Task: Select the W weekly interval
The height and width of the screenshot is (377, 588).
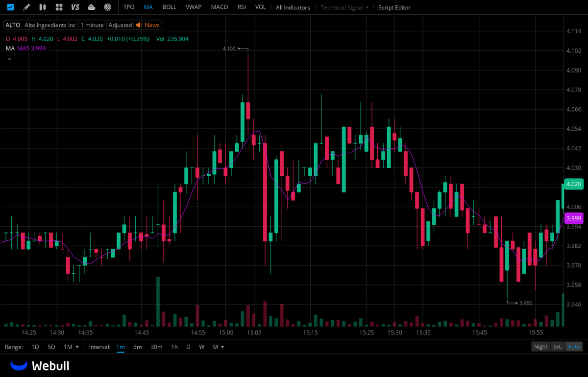Action: coord(201,347)
